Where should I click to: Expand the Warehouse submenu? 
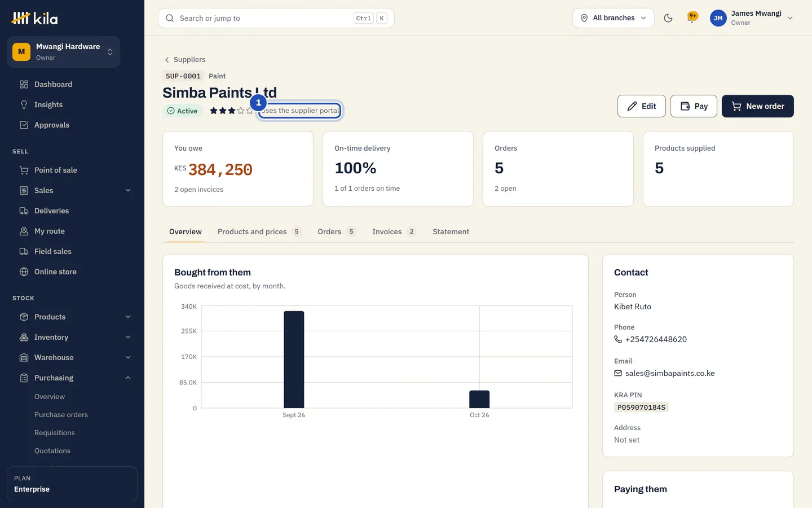pos(128,357)
